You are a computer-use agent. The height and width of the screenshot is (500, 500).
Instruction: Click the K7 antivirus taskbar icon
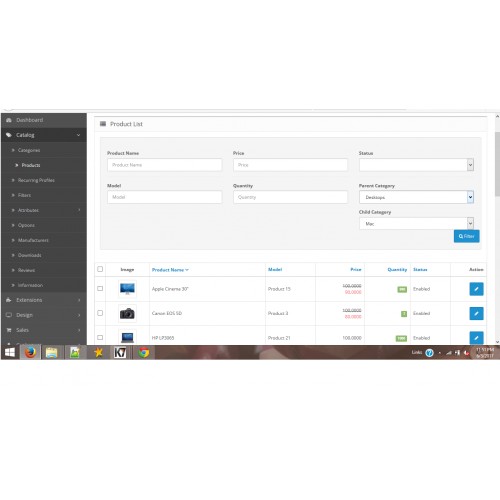pyautogui.click(x=120, y=352)
